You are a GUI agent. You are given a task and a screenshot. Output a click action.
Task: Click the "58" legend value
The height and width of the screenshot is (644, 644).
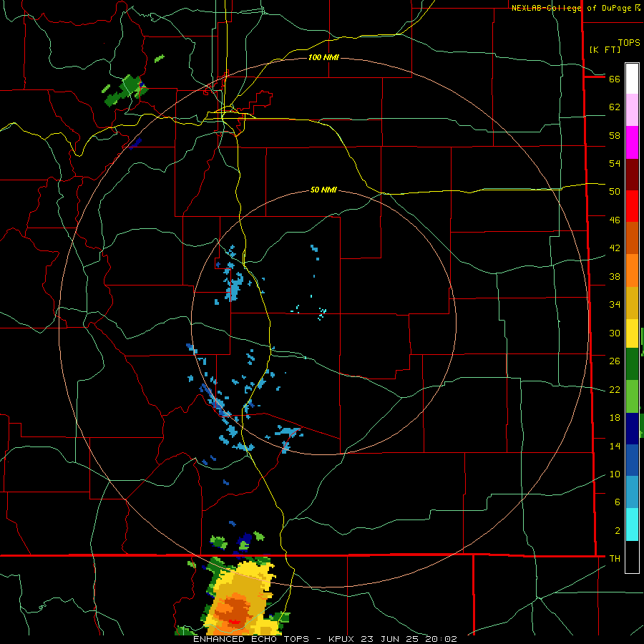click(615, 135)
